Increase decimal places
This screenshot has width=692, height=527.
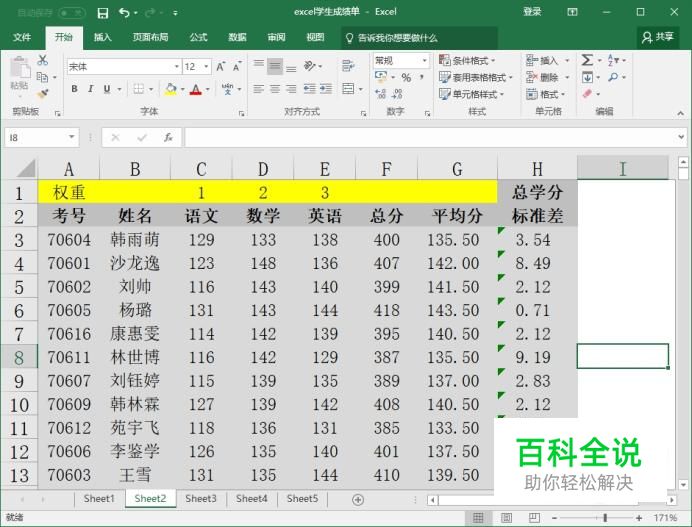380,93
